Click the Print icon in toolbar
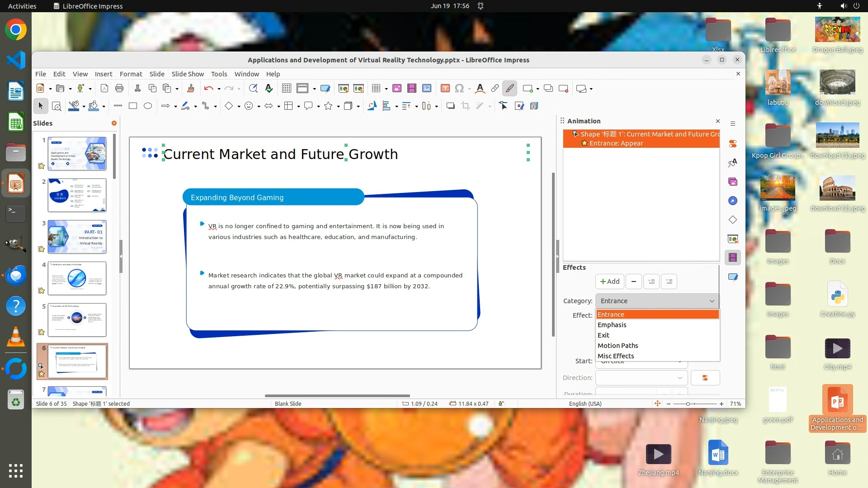The image size is (868, 488). click(119, 89)
